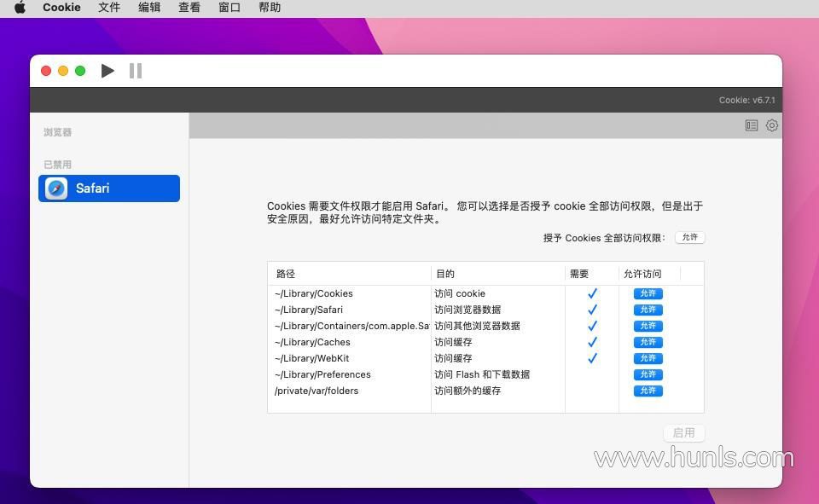Click the 需要 column header
The width and height of the screenshot is (819, 504).
point(579,274)
